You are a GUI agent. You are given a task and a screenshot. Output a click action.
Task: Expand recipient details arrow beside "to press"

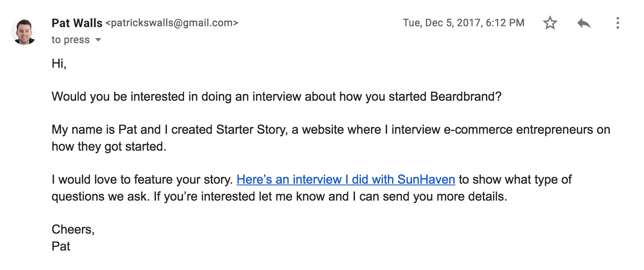point(98,40)
